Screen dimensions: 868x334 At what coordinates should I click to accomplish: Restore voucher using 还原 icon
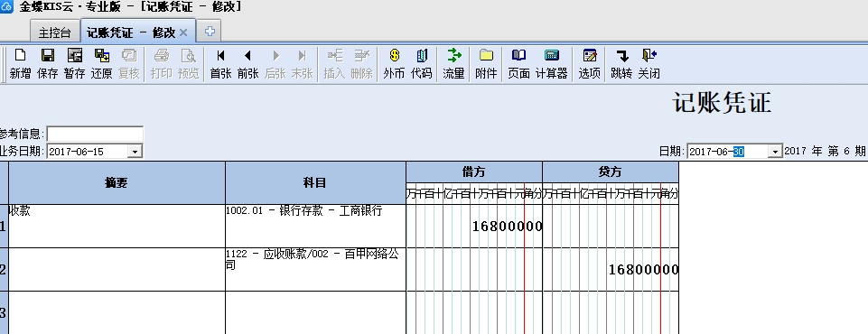pyautogui.click(x=101, y=63)
